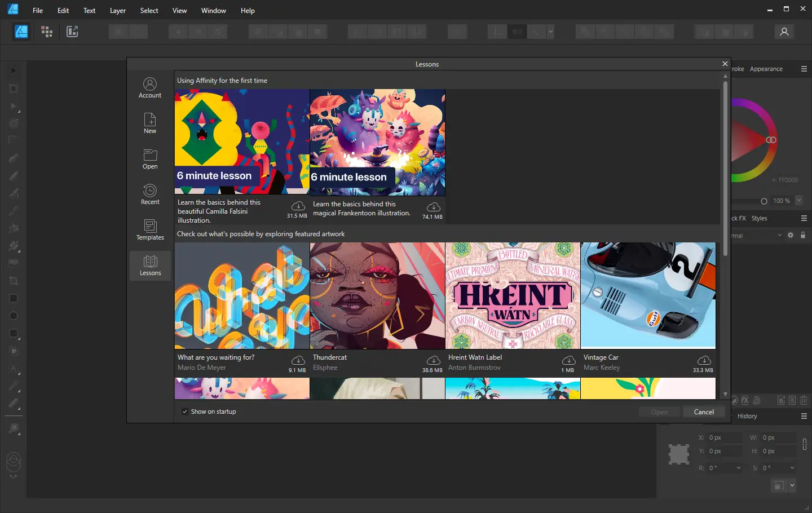Open the account icon in top toolbar
The height and width of the screenshot is (513, 812).
pos(784,32)
